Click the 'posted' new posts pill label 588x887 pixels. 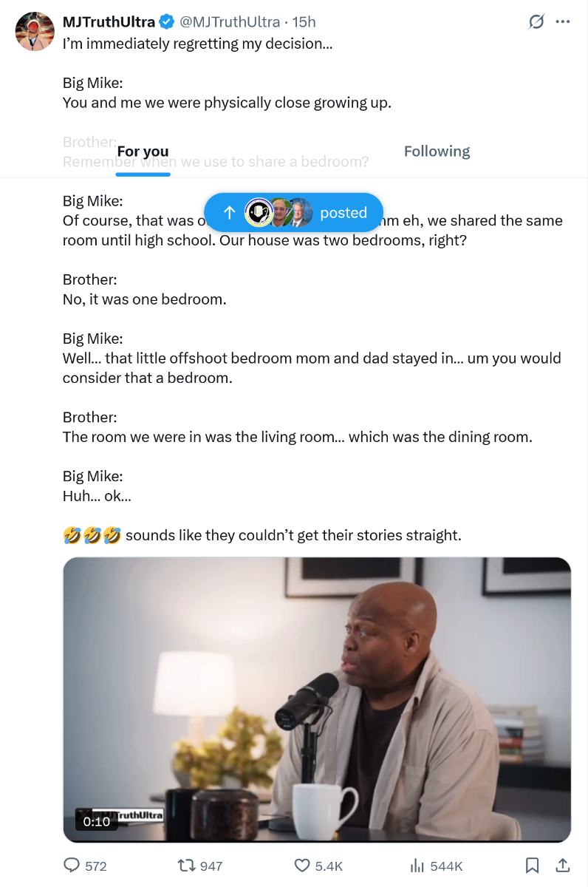click(x=343, y=213)
